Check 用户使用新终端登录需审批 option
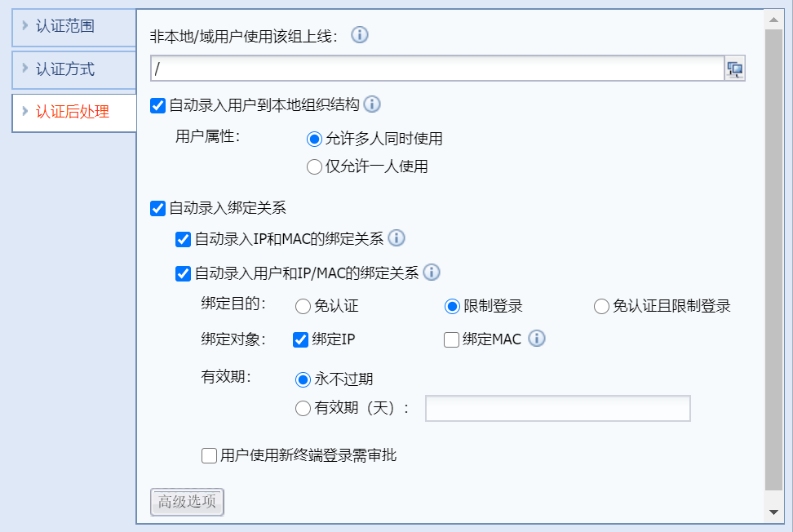 click(x=209, y=455)
